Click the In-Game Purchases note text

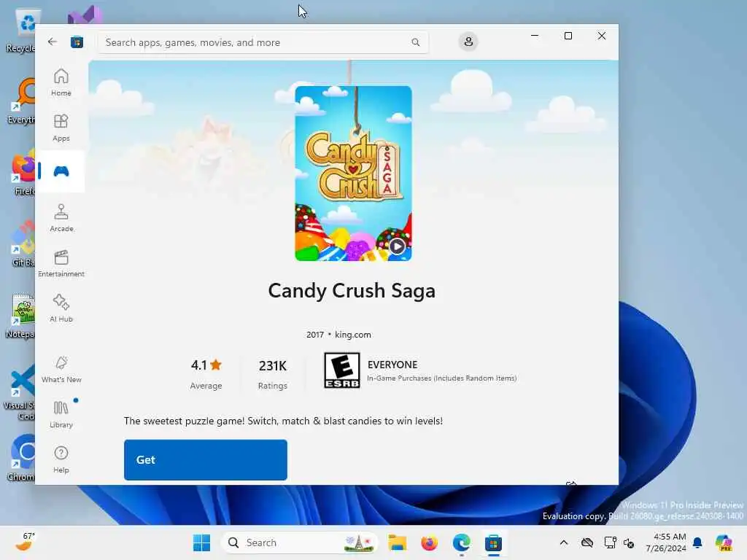click(441, 378)
